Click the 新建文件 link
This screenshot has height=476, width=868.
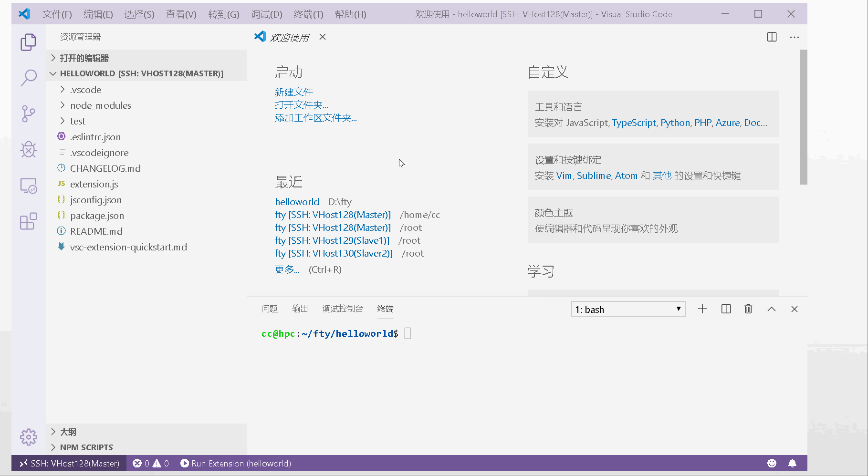pyautogui.click(x=294, y=92)
